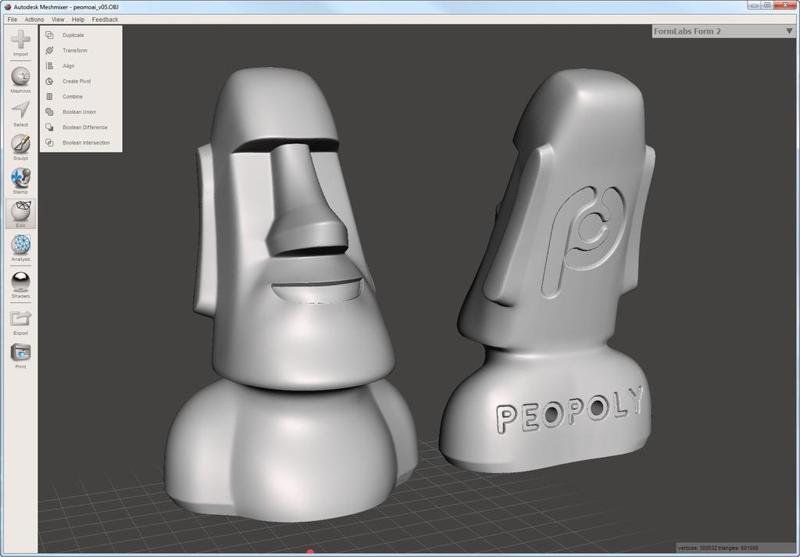Image resolution: width=800 pixels, height=557 pixels.
Task: Choose the Create Pivot label
Action: coord(77,81)
